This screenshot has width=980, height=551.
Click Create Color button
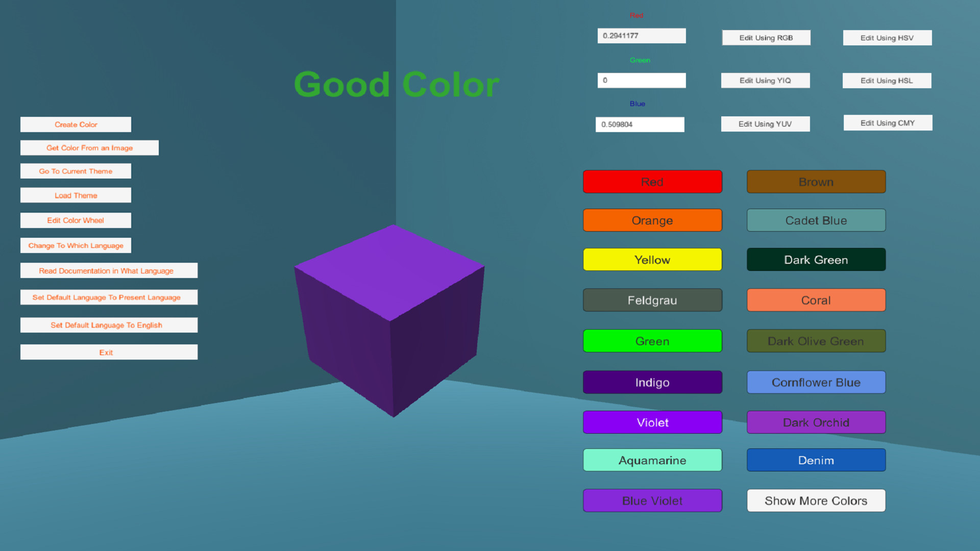[x=76, y=124]
